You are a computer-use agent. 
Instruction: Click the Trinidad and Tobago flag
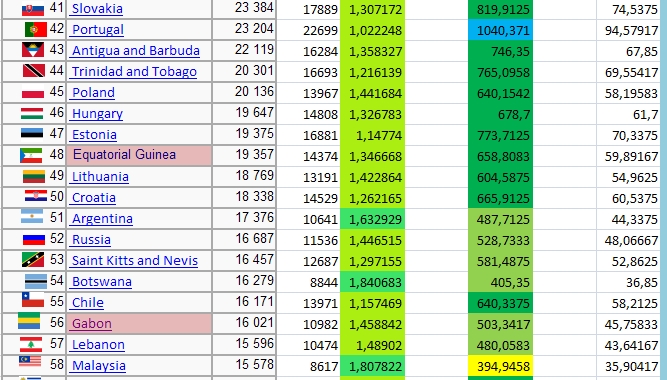click(34, 71)
